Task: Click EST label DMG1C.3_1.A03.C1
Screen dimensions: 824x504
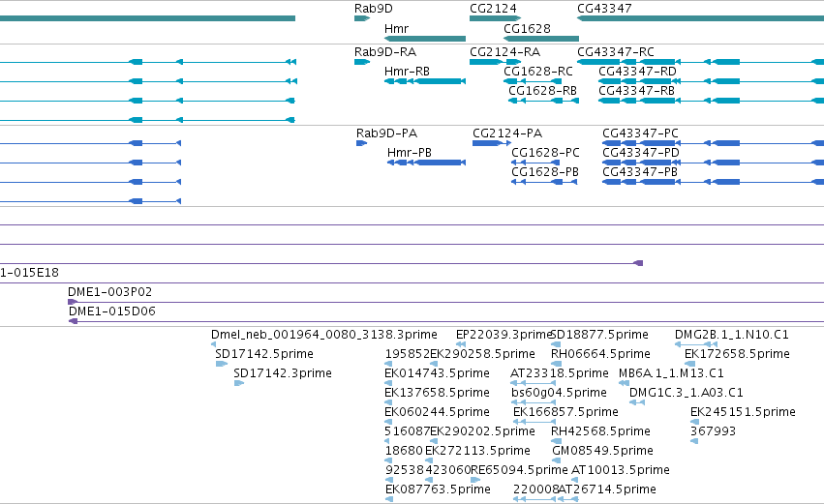Action: [x=686, y=393]
